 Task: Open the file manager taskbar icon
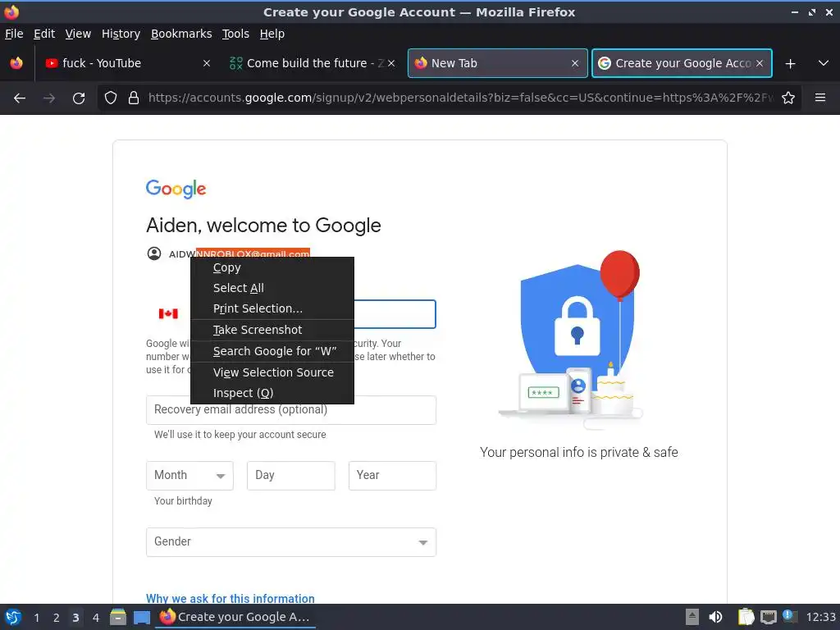pos(118,617)
